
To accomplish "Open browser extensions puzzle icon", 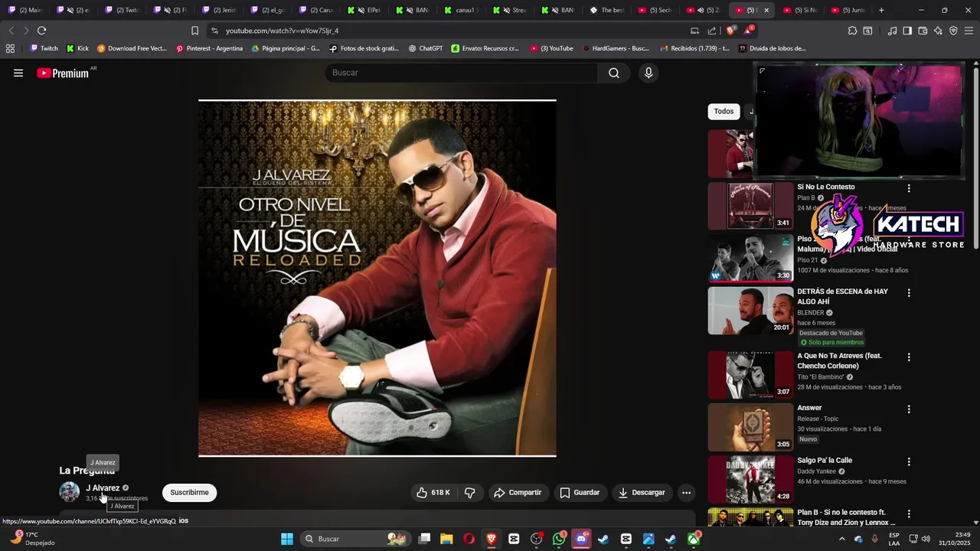I will [852, 31].
